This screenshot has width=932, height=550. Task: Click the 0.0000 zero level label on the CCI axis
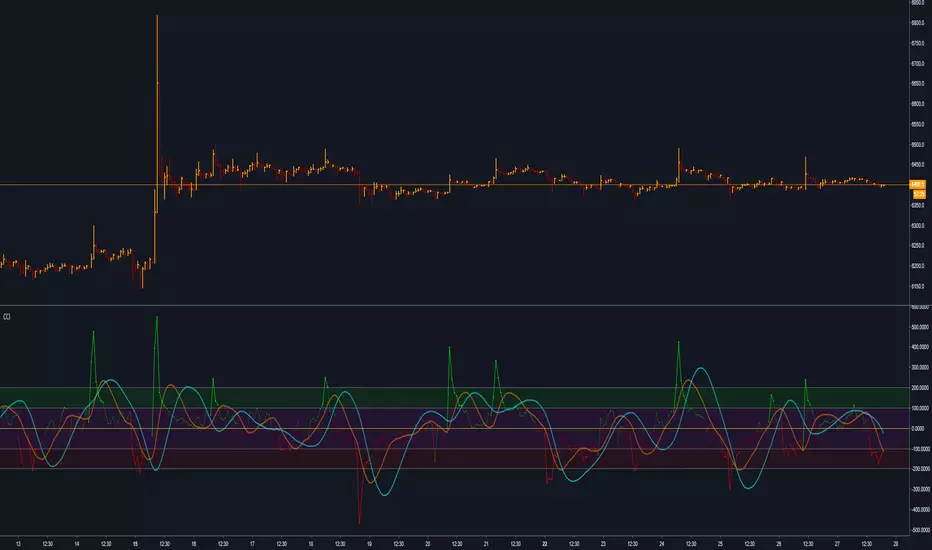tap(918, 429)
